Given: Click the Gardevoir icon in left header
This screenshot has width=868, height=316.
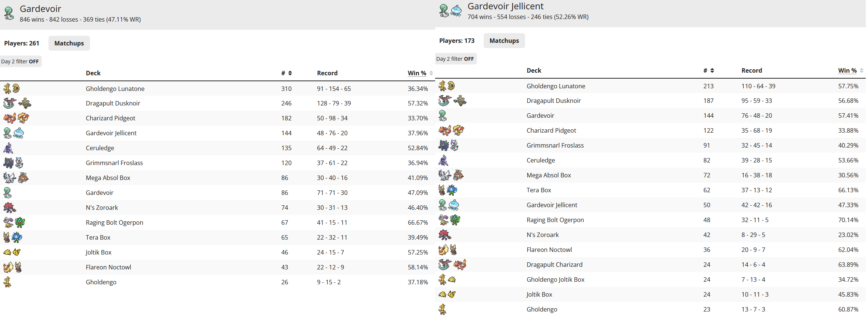Looking at the screenshot, I should click(9, 13).
